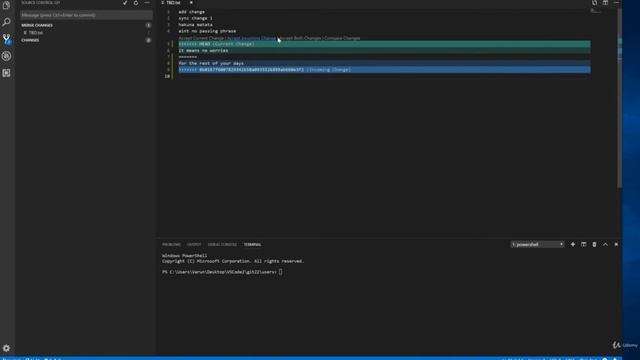The width and height of the screenshot is (640, 360).
Task: Click the HEAD (Current Change) line
Action: tap(384, 44)
